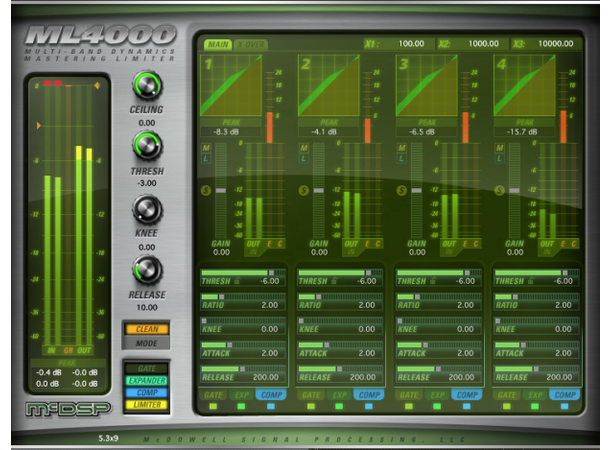610x450 pixels.
Task: Toggle band 4 compressor enable indicator
Action: pyautogui.click(x=564, y=406)
